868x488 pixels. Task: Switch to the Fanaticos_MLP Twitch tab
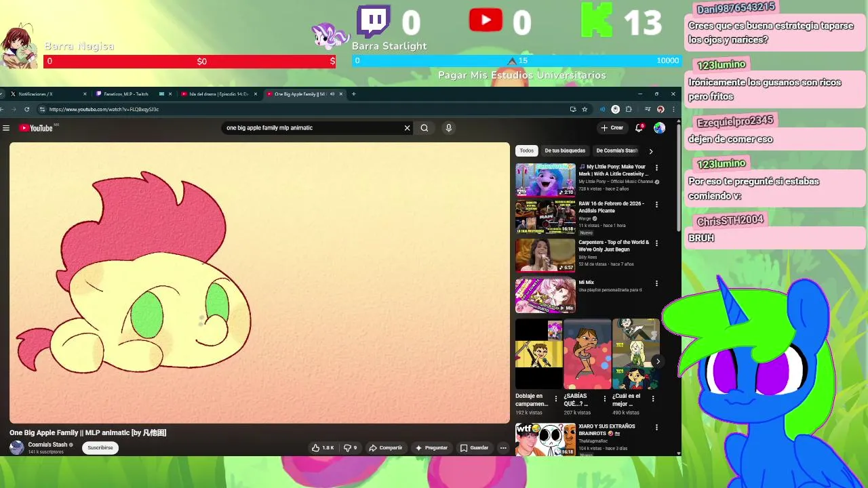click(130, 94)
